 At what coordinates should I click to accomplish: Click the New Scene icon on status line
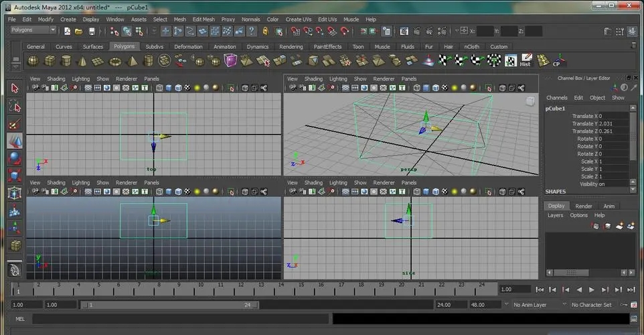tap(67, 31)
